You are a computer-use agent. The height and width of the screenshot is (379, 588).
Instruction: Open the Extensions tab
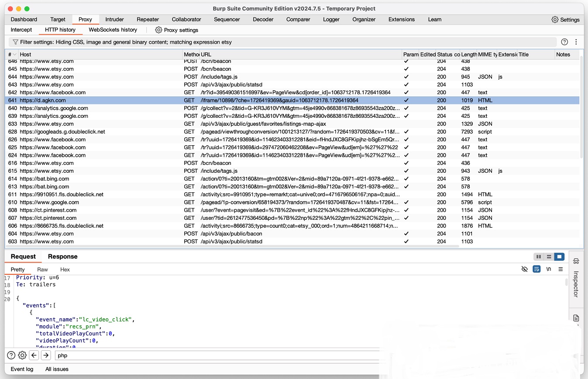(x=402, y=20)
